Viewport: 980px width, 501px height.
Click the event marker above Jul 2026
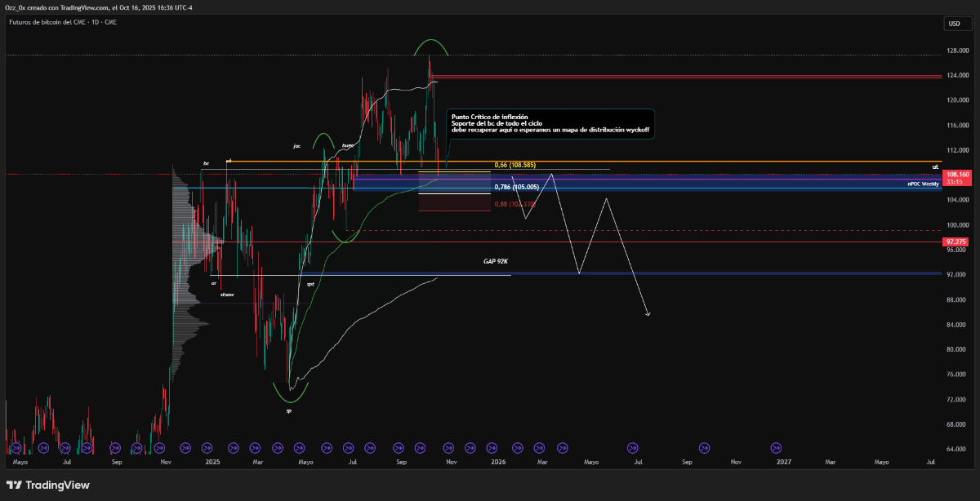[x=632, y=447]
